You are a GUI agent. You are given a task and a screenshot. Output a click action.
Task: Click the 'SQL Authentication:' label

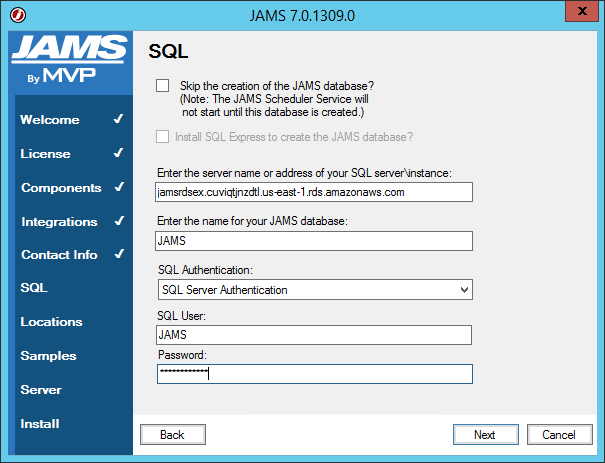[205, 270]
